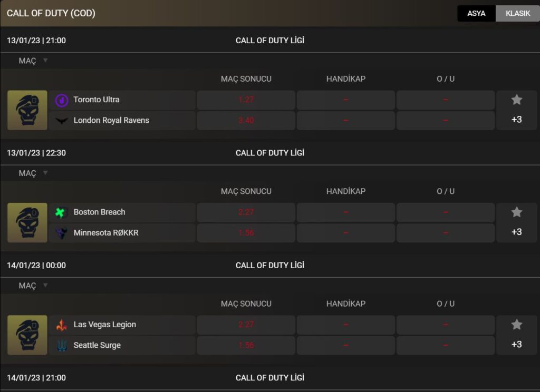Click the Seattle Surge trident logo
Viewport: 540px width, 392px height.
(x=62, y=346)
